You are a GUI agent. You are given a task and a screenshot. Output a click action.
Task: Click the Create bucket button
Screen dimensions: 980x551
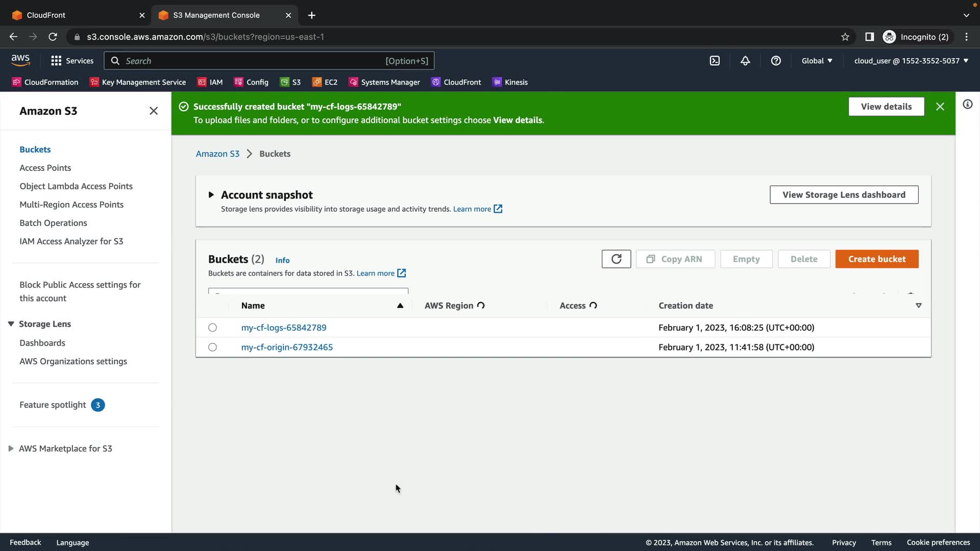(x=876, y=259)
